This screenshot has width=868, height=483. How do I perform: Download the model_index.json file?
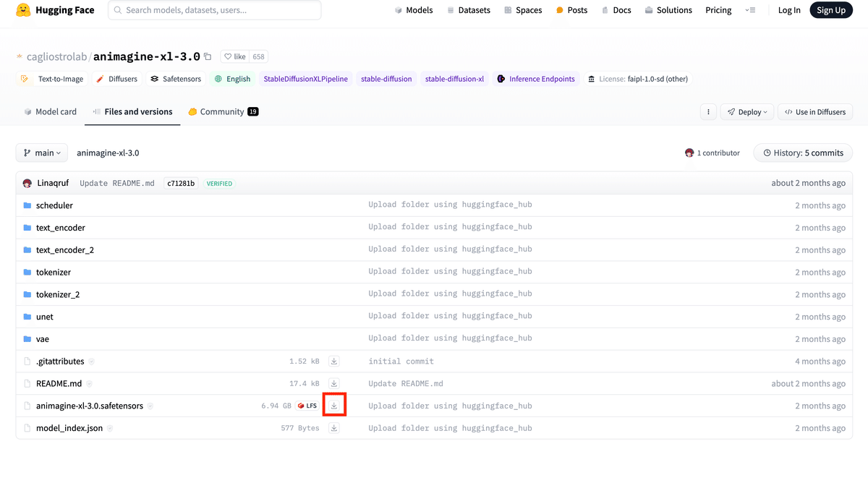pos(334,428)
